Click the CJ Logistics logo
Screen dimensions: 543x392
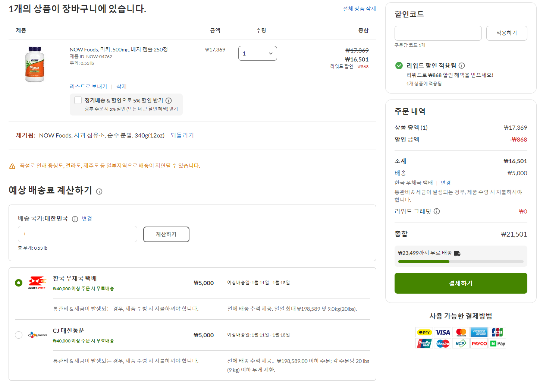[x=38, y=335]
